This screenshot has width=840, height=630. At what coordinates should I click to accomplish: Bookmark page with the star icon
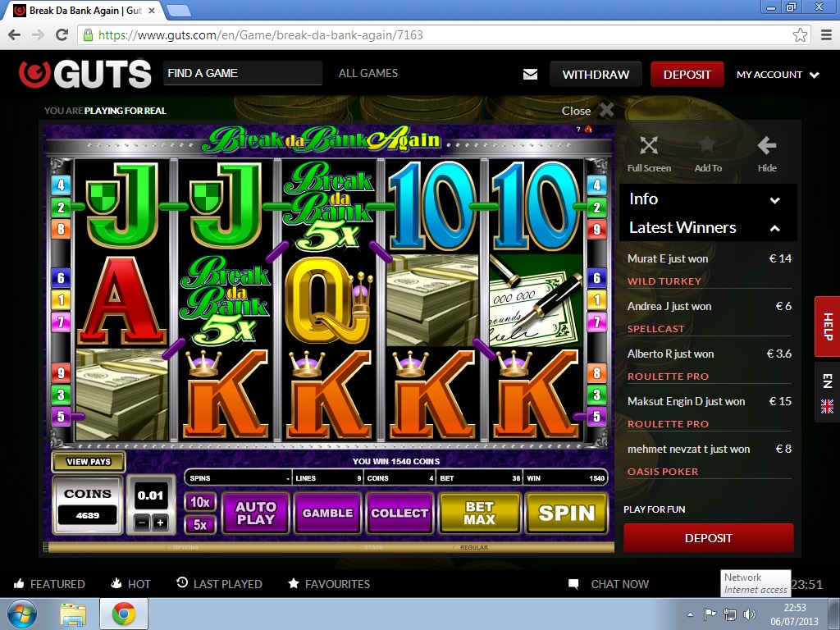(x=800, y=35)
